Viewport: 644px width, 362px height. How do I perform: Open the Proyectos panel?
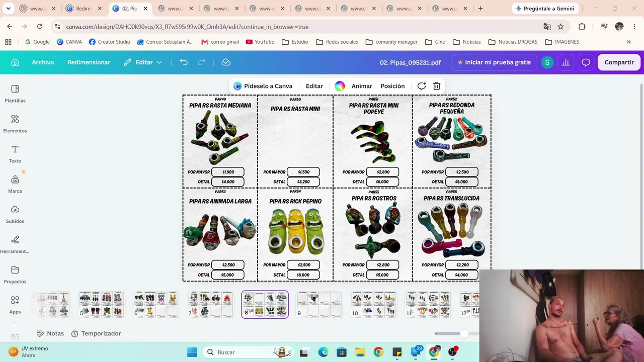[15, 275]
